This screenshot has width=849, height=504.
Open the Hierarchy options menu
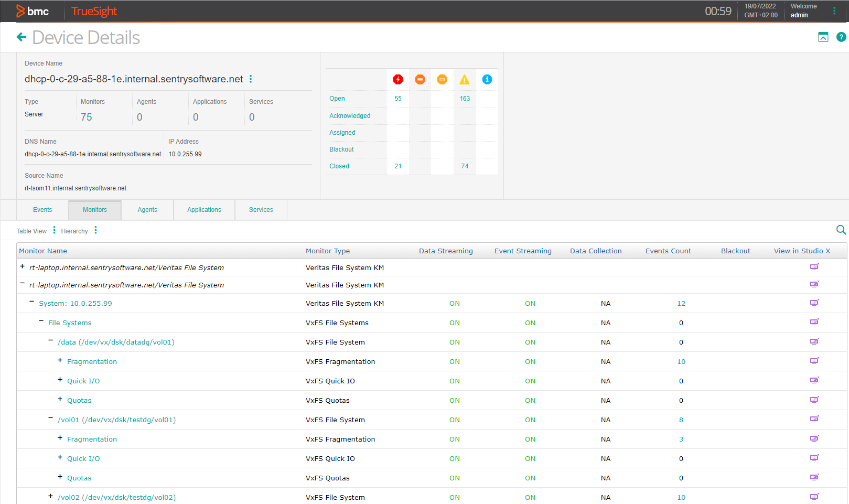click(x=95, y=230)
